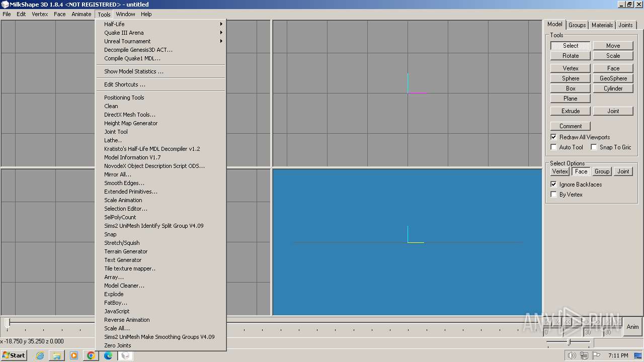Viewport: 644px width, 362px height.
Task: Click the Anim mode button
Action: pyautogui.click(x=632, y=327)
